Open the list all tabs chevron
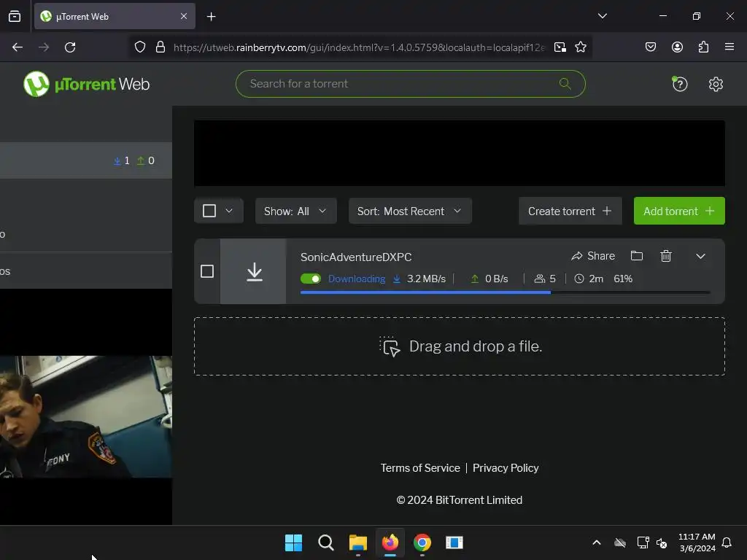 (602, 16)
